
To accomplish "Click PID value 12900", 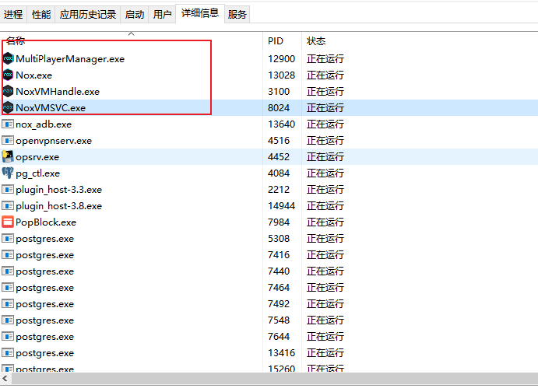I will tap(281, 59).
